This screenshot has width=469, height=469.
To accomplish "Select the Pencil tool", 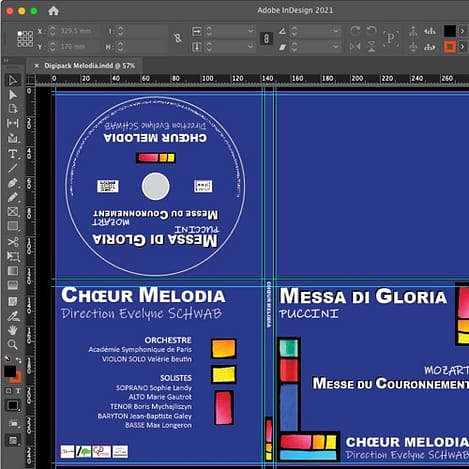I will [13, 197].
